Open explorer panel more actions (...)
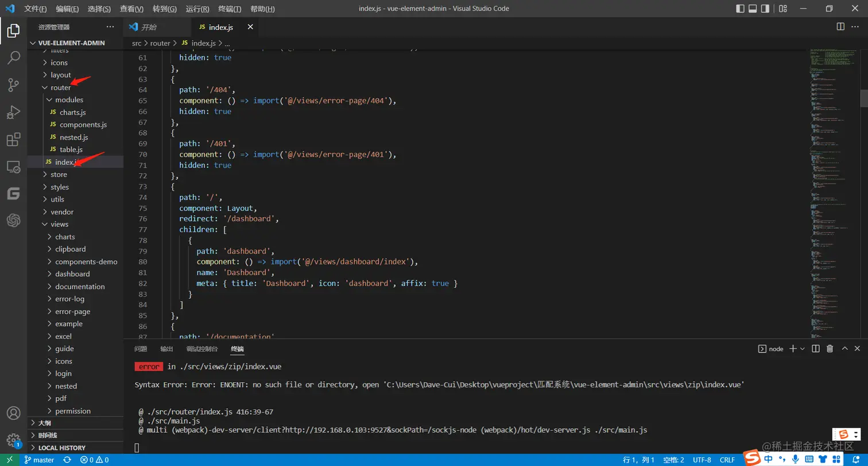The image size is (868, 466). coord(110,27)
